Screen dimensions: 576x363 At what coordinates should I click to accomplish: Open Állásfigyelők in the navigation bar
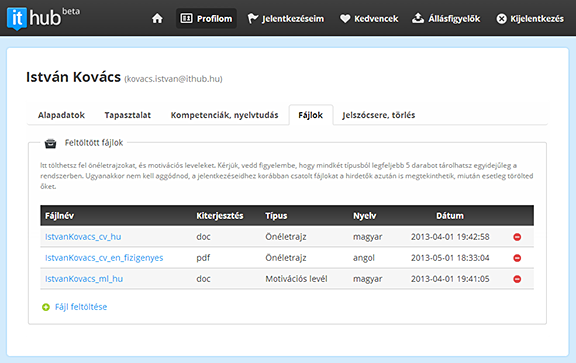click(446, 18)
